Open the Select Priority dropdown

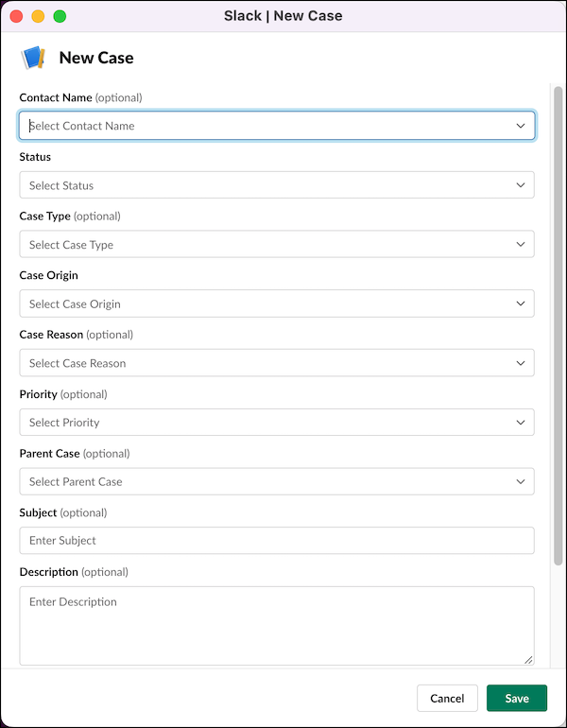277,422
